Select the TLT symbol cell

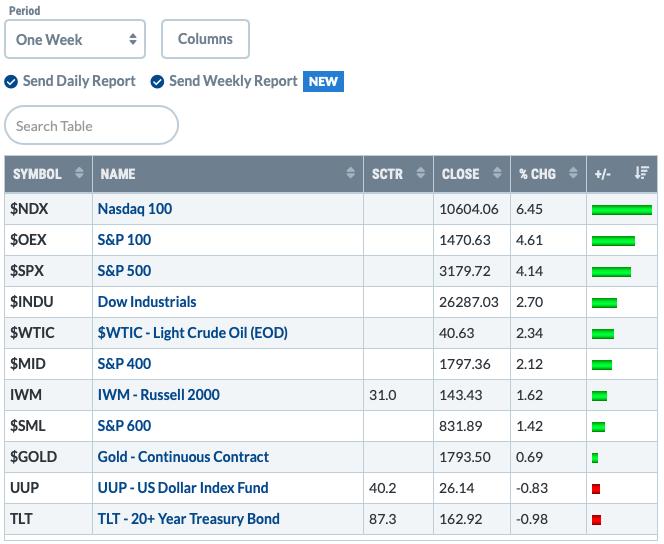[48, 519]
